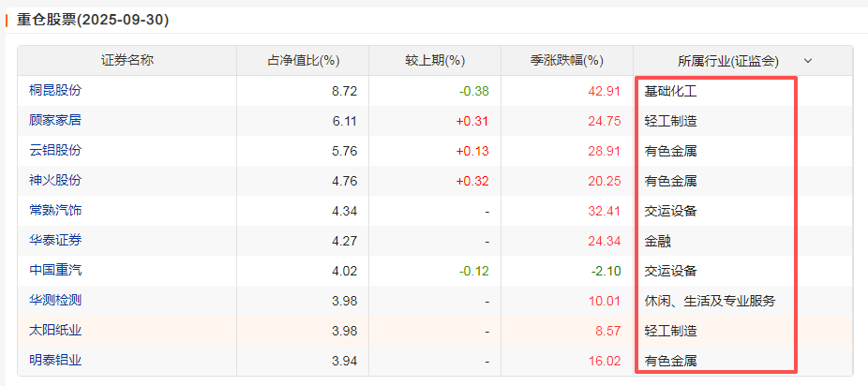868x386 pixels.
Task: Open the 明泰铝业 stock link
Action: coord(55,361)
